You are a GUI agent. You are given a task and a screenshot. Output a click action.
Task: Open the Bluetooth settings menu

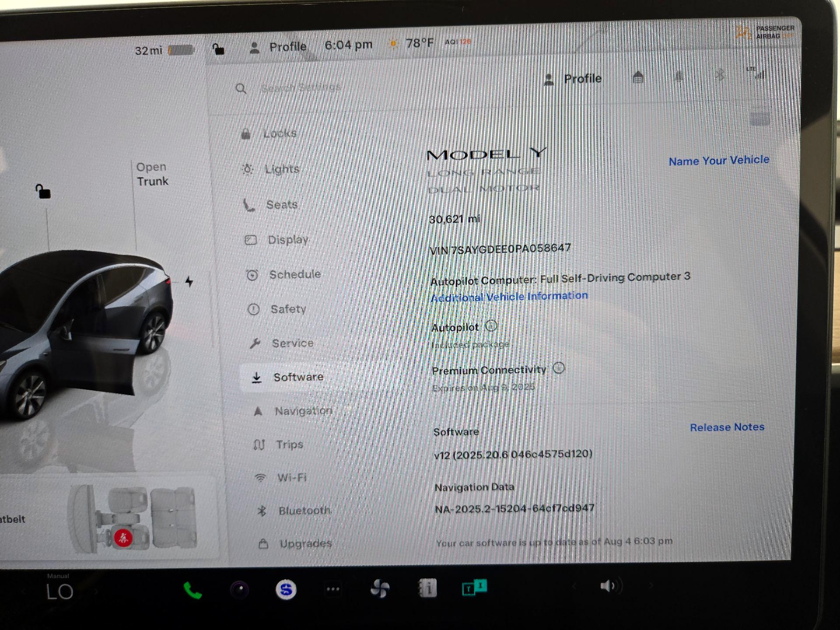click(x=294, y=511)
